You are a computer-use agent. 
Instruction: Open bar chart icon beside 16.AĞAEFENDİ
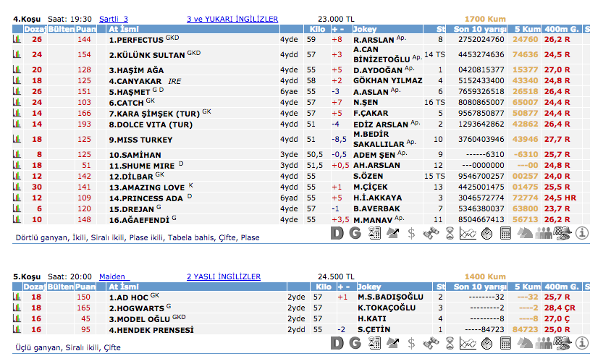17,219
